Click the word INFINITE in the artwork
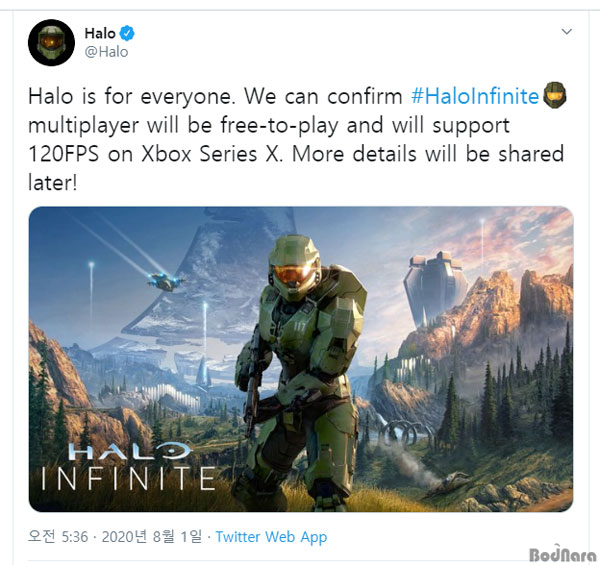The height and width of the screenshot is (565, 600). 128,479
